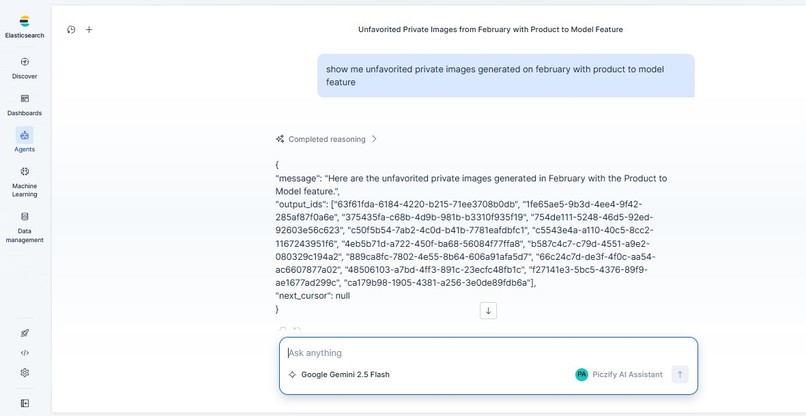Click the PA avatar badge
The height and width of the screenshot is (416, 806).
click(581, 374)
